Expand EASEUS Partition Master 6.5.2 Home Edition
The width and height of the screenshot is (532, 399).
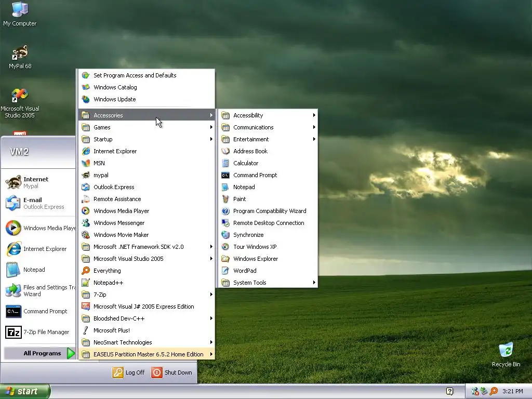pos(147,354)
